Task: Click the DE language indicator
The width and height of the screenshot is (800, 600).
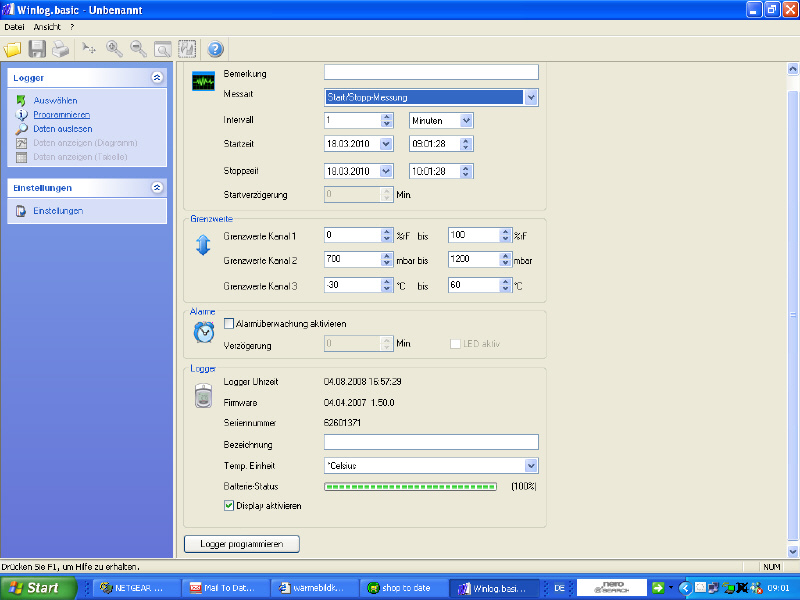Action: [559, 588]
